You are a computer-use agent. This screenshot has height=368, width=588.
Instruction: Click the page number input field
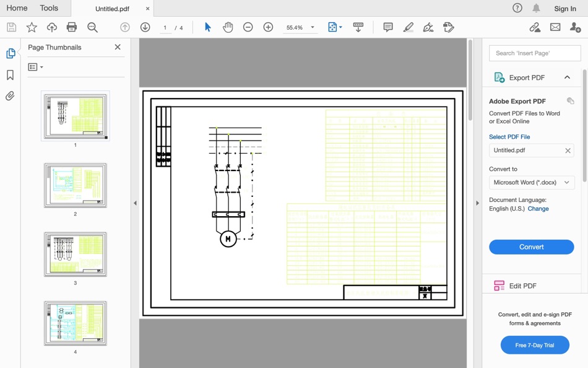click(165, 28)
